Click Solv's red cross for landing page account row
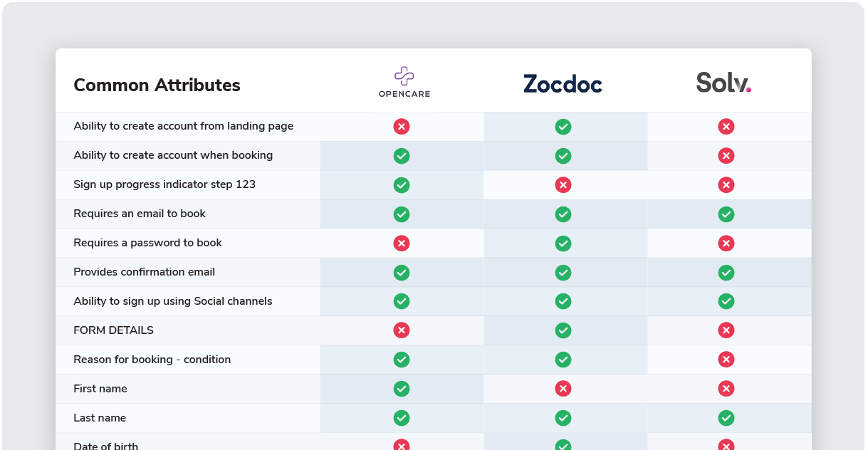Viewport: 868px width, 450px height. tap(726, 127)
